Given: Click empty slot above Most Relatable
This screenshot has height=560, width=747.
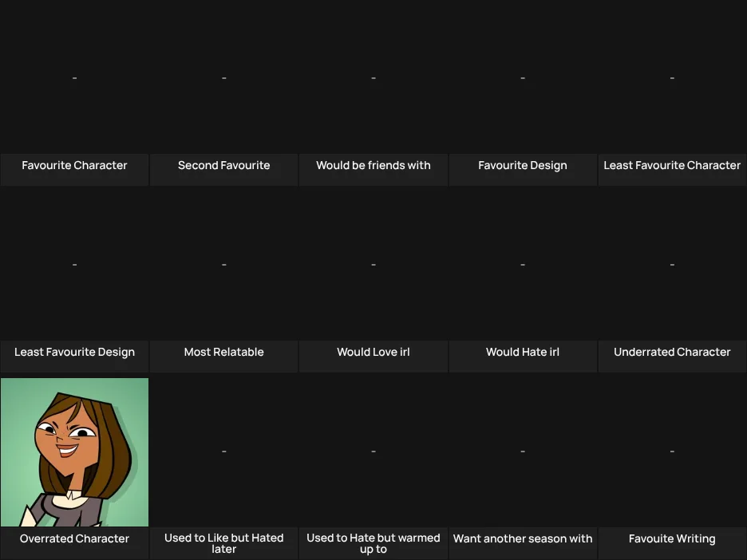Looking at the screenshot, I should [224, 264].
